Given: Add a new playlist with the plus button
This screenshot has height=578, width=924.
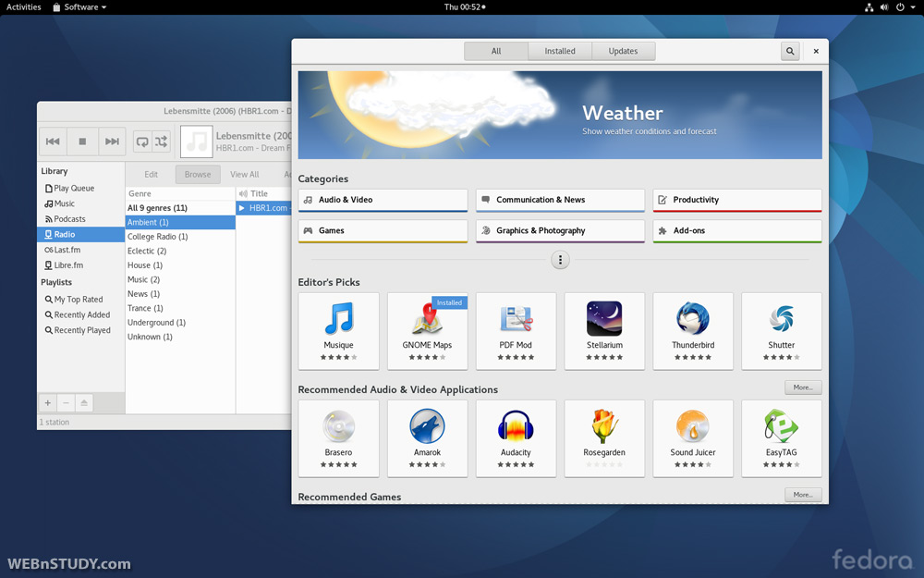Looking at the screenshot, I should tap(48, 403).
